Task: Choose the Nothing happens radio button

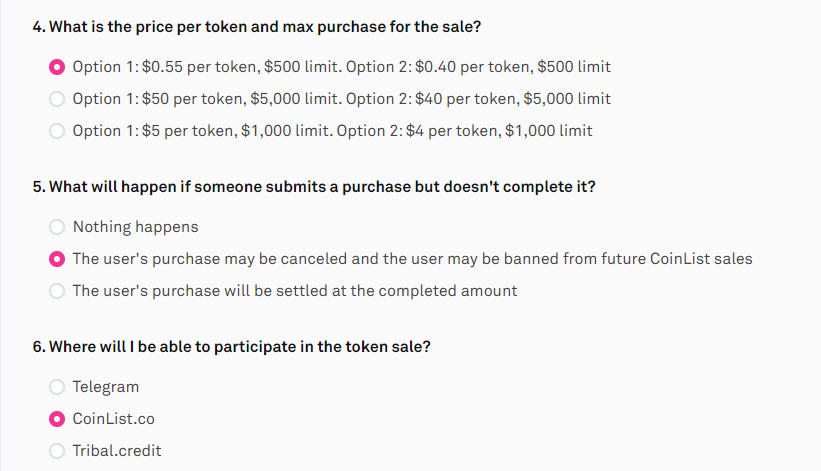Action: (57, 227)
